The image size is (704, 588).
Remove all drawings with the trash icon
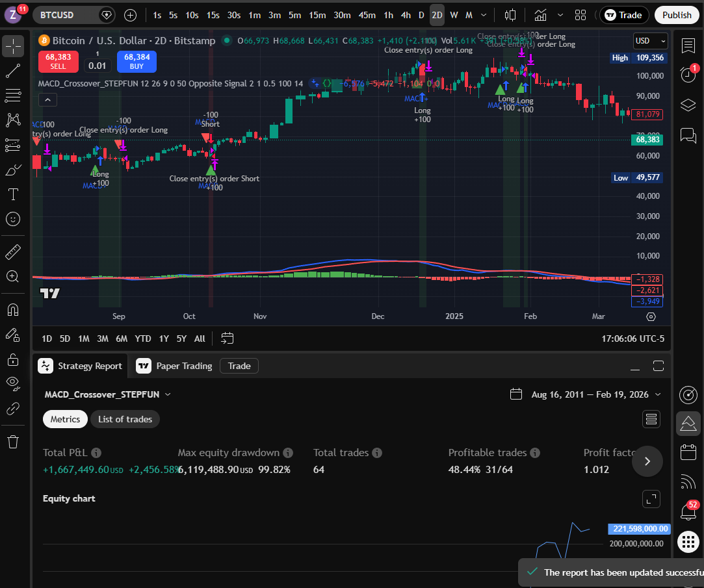point(13,441)
